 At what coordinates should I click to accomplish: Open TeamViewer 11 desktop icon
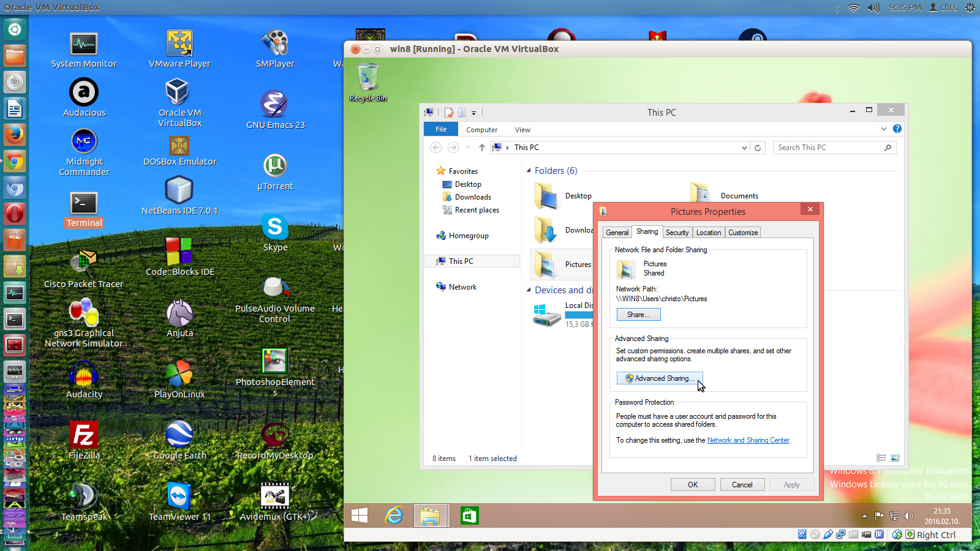pyautogui.click(x=179, y=496)
